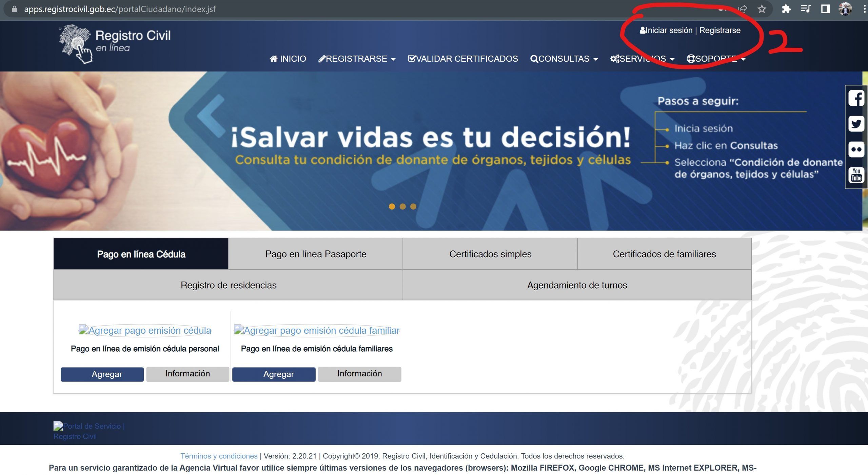The height and width of the screenshot is (475, 868).
Task: Click the browser profile avatar
Action: click(845, 9)
